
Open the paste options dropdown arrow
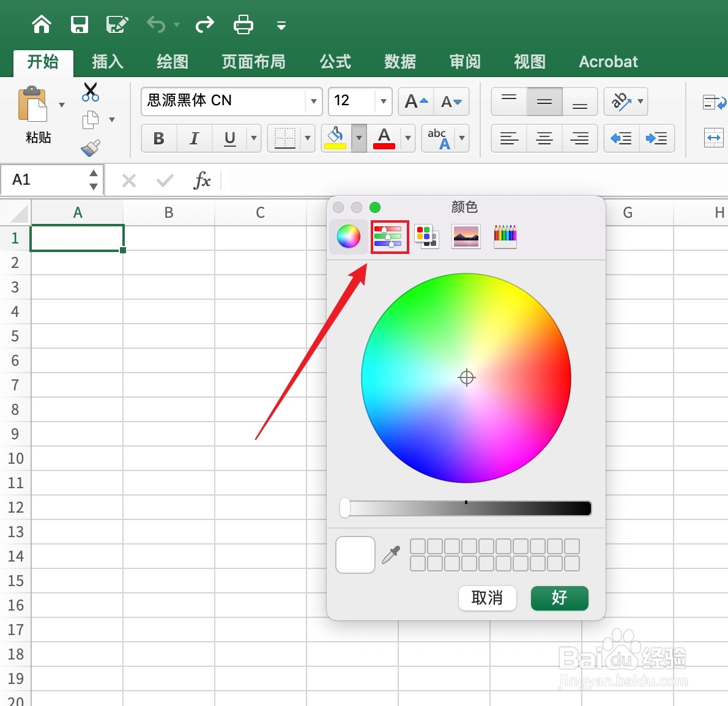tap(62, 105)
